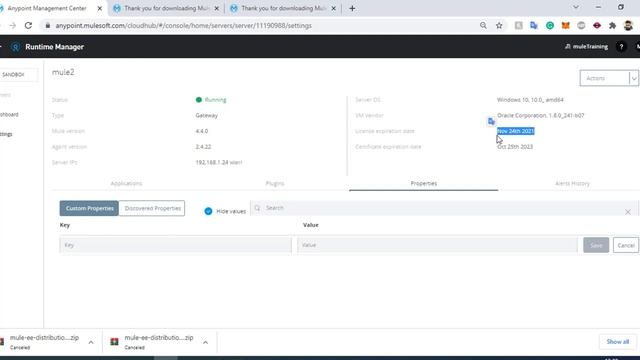Click the properties Search field
640x360 pixels.
[443, 208]
